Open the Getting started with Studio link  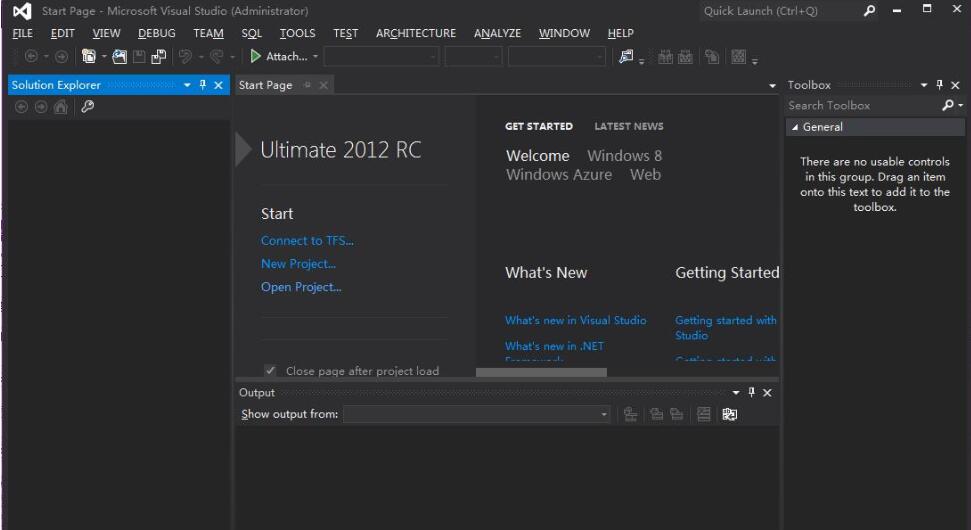click(726, 328)
